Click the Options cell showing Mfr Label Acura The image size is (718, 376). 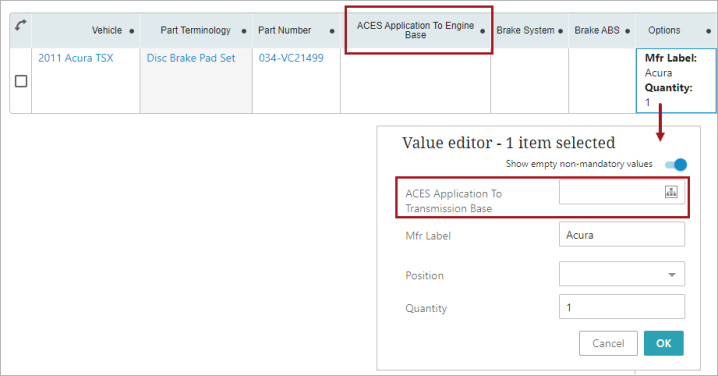click(676, 81)
